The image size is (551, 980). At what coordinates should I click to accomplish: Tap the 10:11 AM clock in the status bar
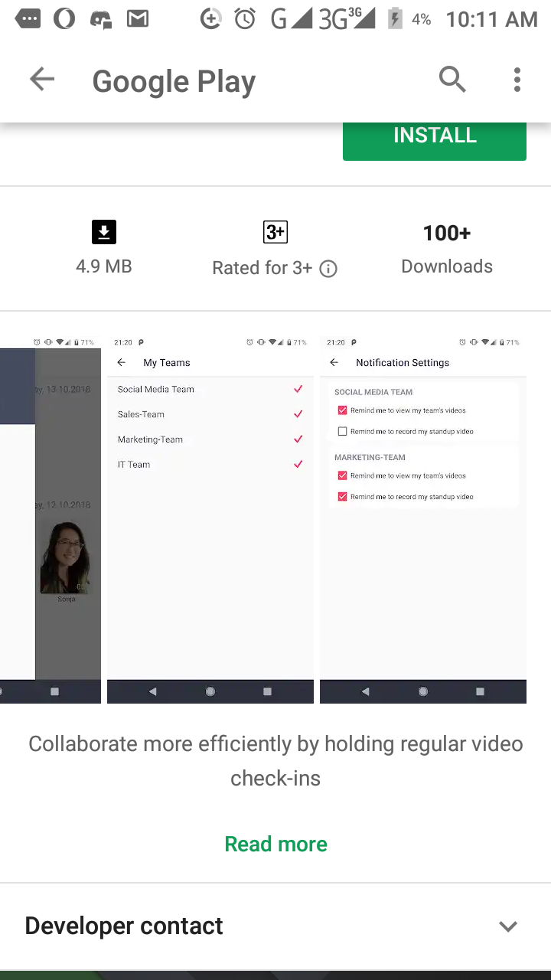tap(492, 20)
